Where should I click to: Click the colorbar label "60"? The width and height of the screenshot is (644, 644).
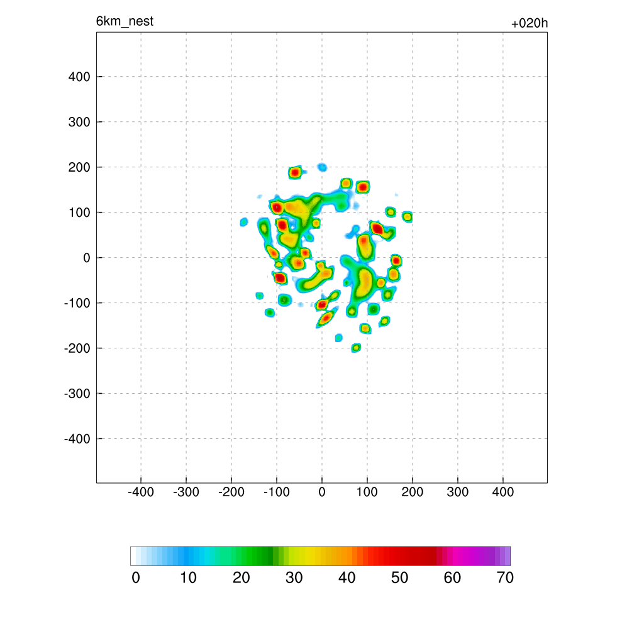[x=452, y=578]
